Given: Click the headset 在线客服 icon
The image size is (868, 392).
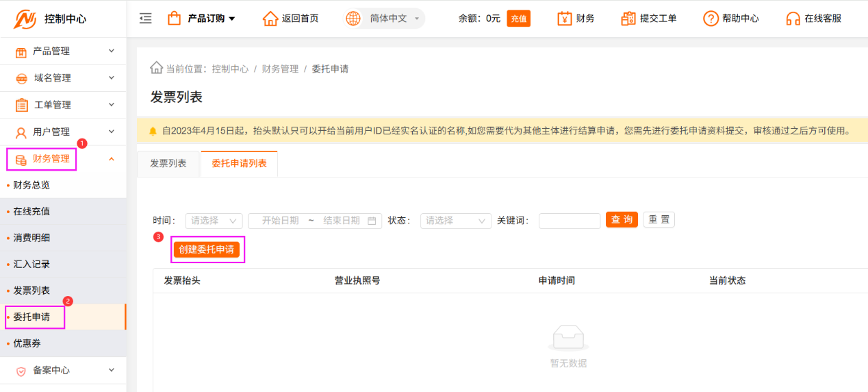Looking at the screenshot, I should pyautogui.click(x=793, y=19).
